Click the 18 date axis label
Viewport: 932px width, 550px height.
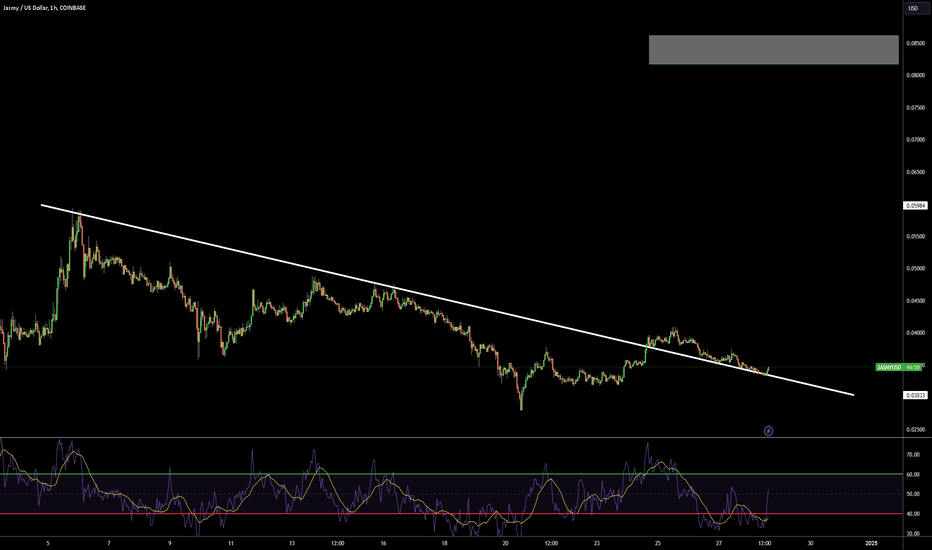coord(445,543)
